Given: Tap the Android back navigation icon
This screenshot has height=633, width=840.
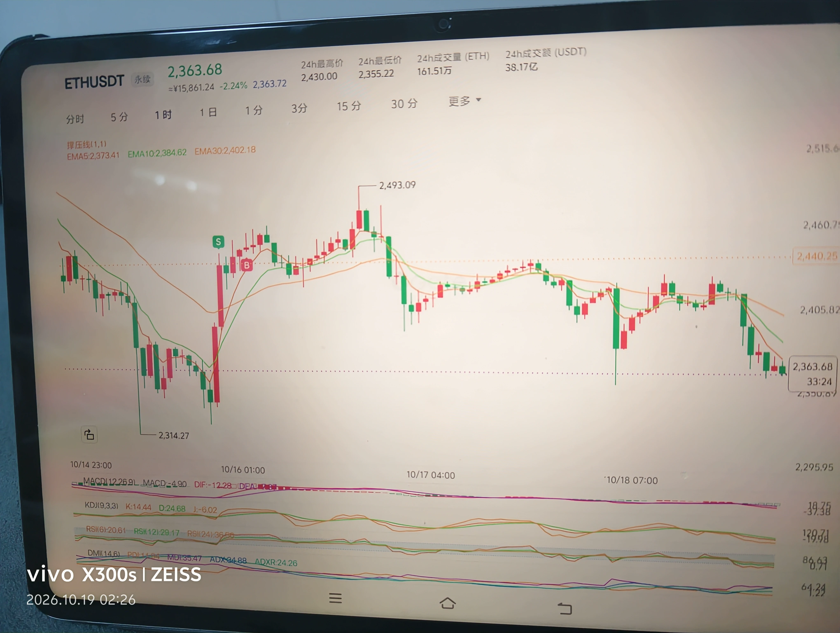Looking at the screenshot, I should (x=565, y=608).
